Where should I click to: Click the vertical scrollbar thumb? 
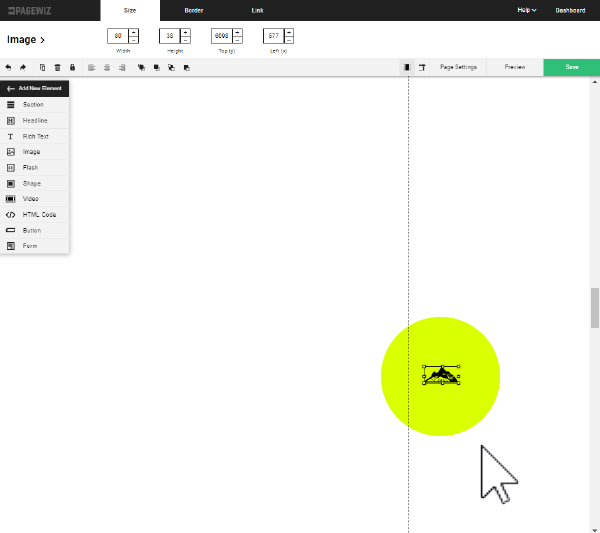point(595,308)
